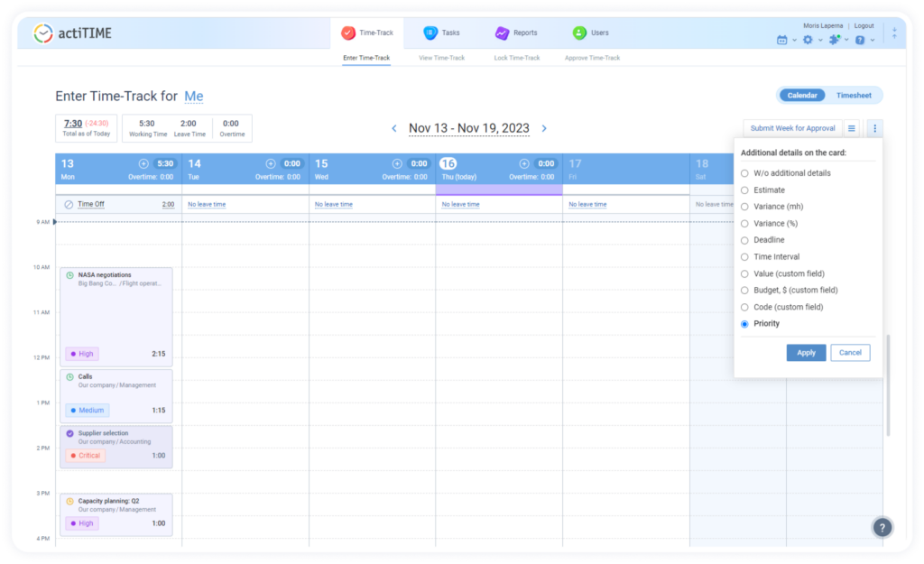924x564 pixels.
Task: Click the Cancel button
Action: pos(850,353)
